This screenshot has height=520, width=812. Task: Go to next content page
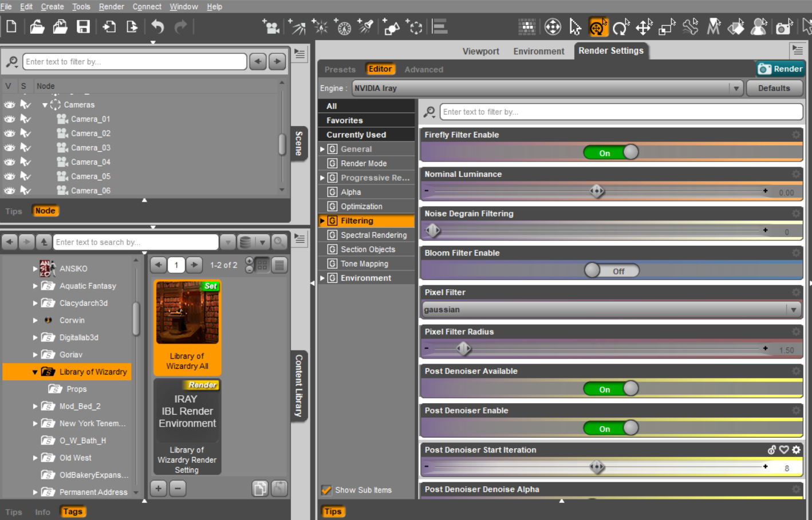(195, 265)
